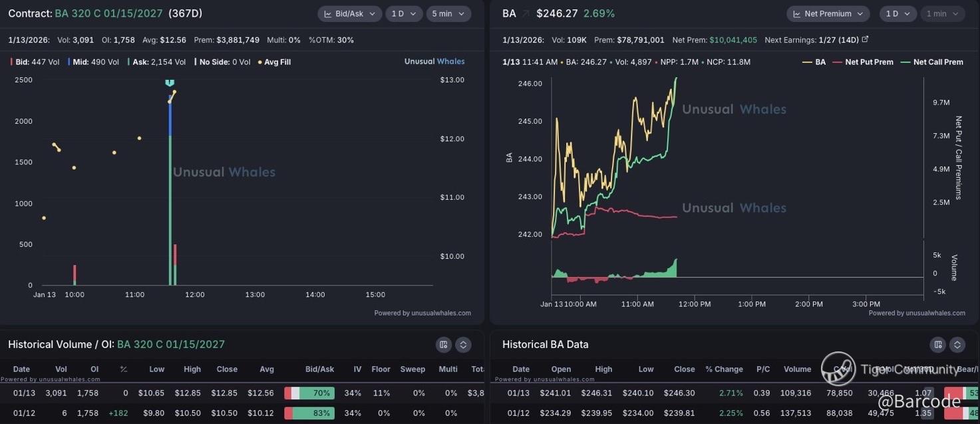Click the $234.29 open value in 01/12 BA row
The image size is (980, 424).
(556, 413)
